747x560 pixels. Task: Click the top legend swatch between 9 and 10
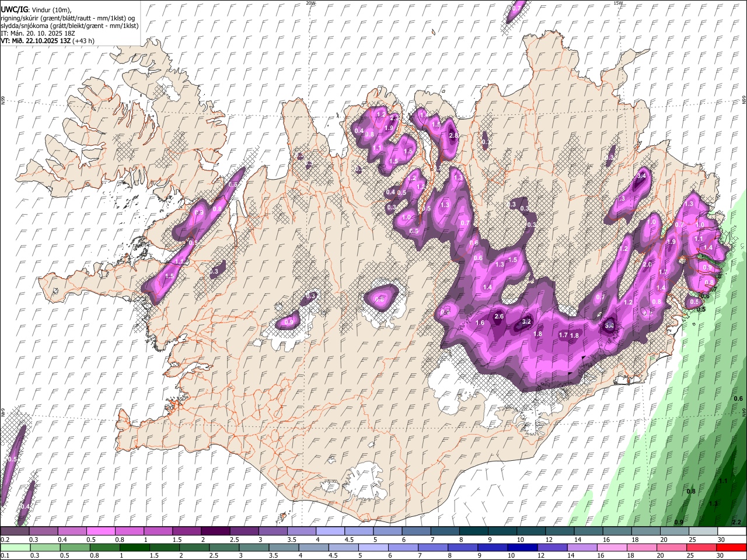pos(502,531)
